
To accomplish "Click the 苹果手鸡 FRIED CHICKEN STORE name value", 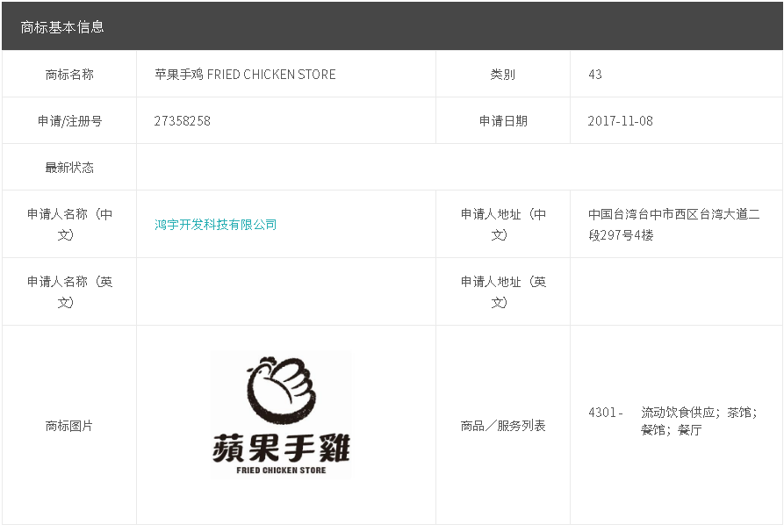I will point(245,75).
